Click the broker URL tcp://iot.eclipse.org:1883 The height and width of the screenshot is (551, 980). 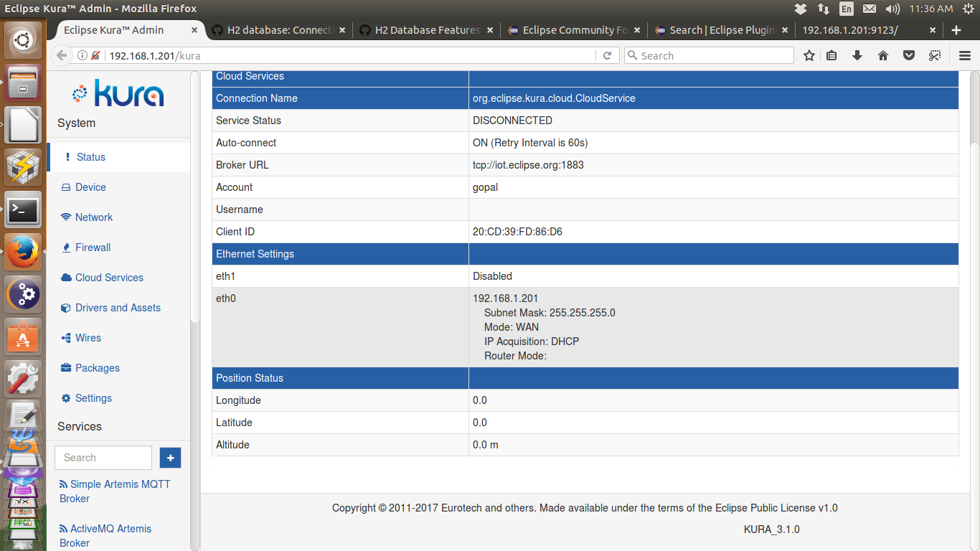click(528, 165)
